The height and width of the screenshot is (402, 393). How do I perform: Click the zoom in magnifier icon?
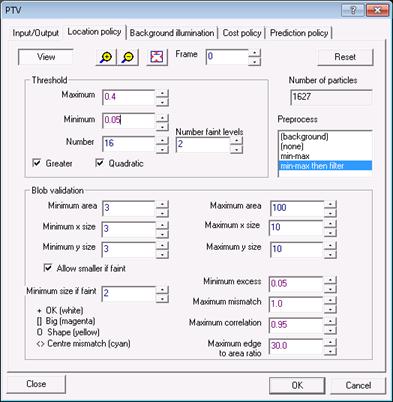pos(106,57)
